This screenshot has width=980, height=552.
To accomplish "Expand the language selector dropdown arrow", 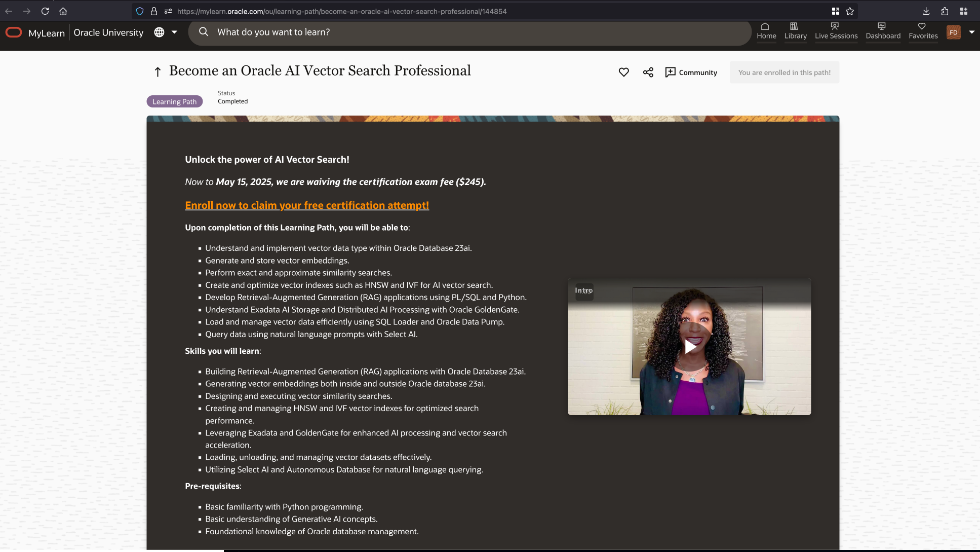I will coord(174,32).
